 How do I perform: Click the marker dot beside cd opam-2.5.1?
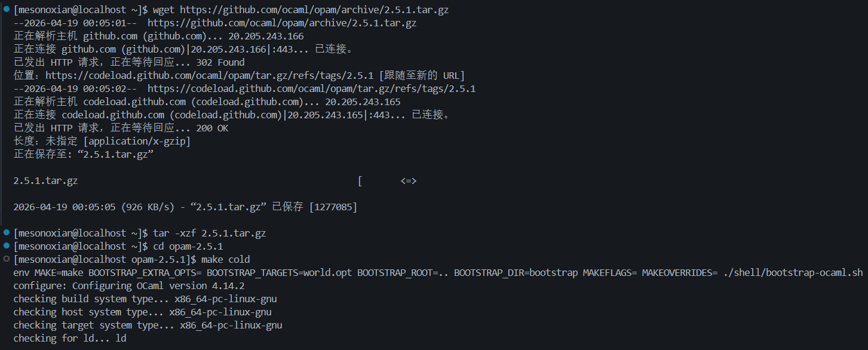click(x=6, y=246)
